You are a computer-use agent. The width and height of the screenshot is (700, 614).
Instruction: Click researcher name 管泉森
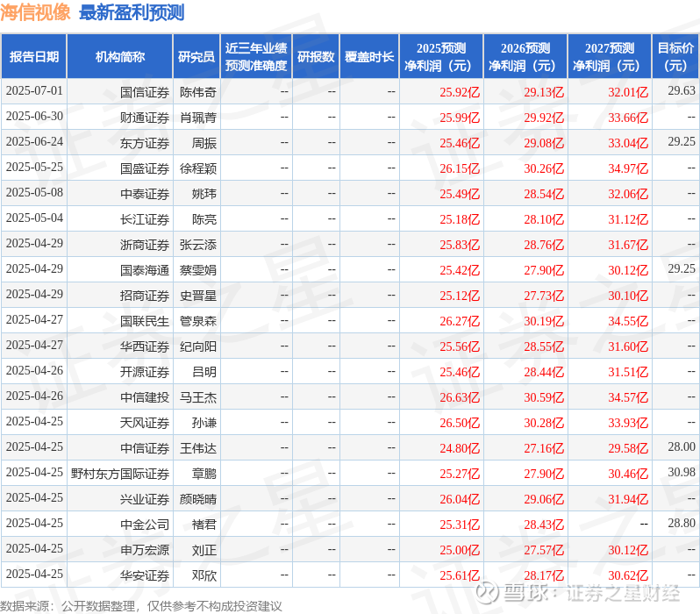(x=198, y=322)
